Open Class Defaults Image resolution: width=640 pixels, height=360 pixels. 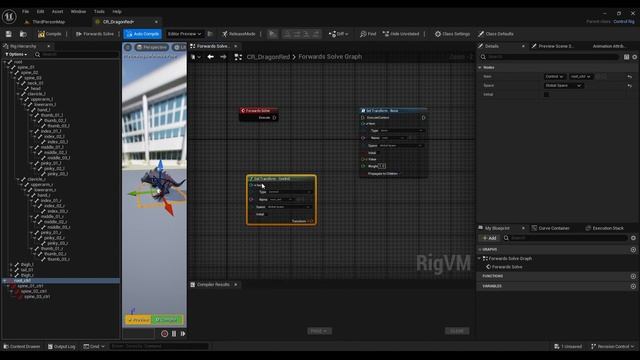tap(496, 34)
